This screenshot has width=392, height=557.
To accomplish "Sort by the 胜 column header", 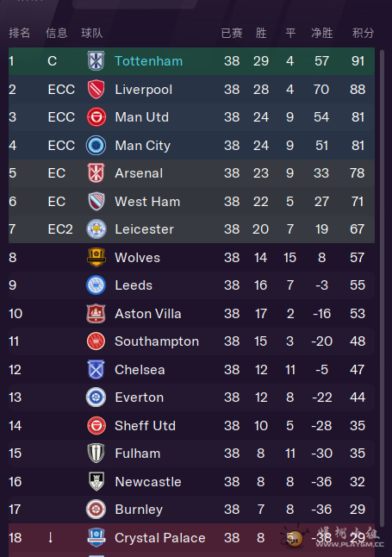I will (x=261, y=33).
